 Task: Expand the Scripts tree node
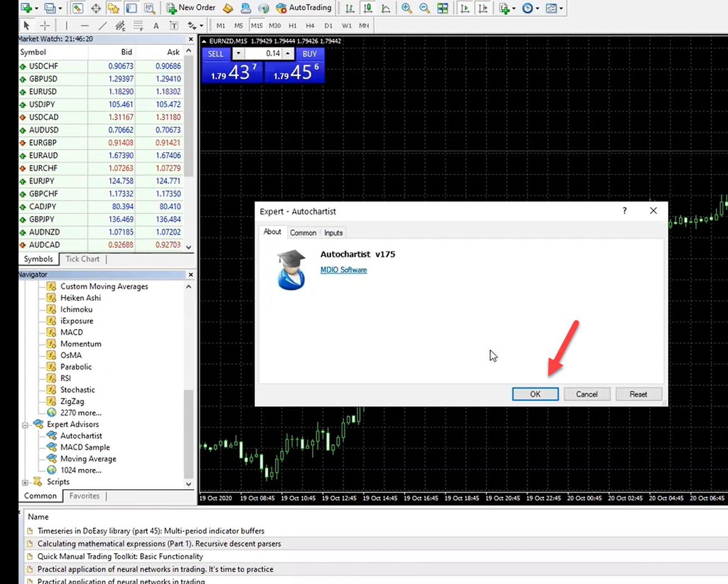point(25,482)
